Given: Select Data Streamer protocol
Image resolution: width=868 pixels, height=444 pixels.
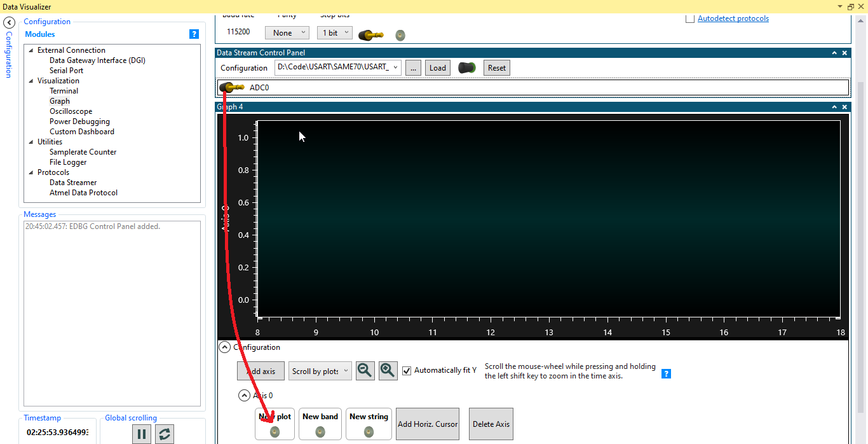Looking at the screenshot, I should point(73,183).
